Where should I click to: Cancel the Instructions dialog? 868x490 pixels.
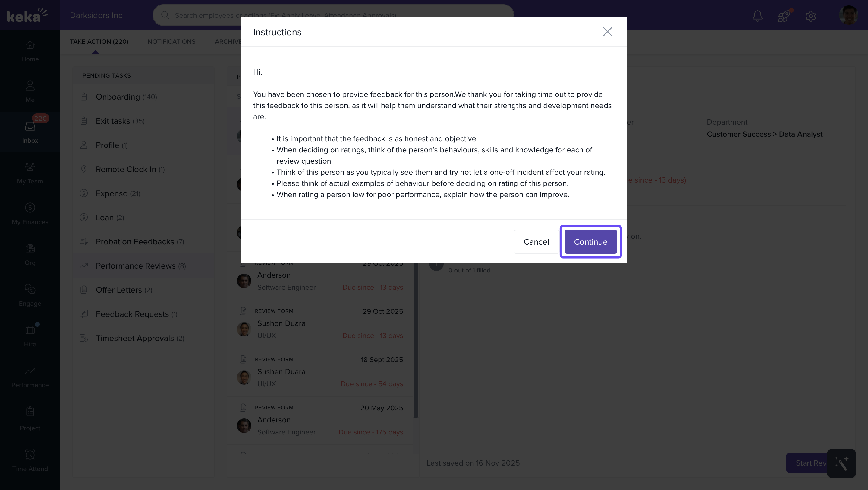[x=536, y=242]
